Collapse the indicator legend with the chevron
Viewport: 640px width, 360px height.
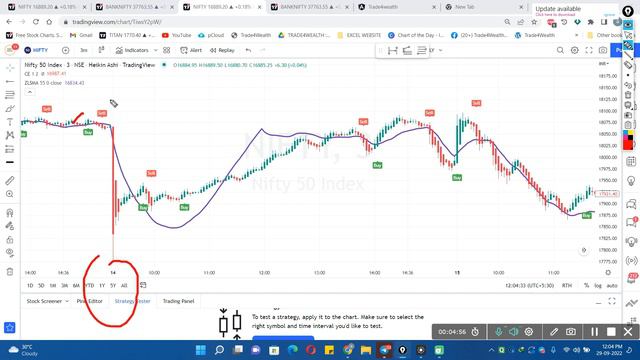point(30,92)
